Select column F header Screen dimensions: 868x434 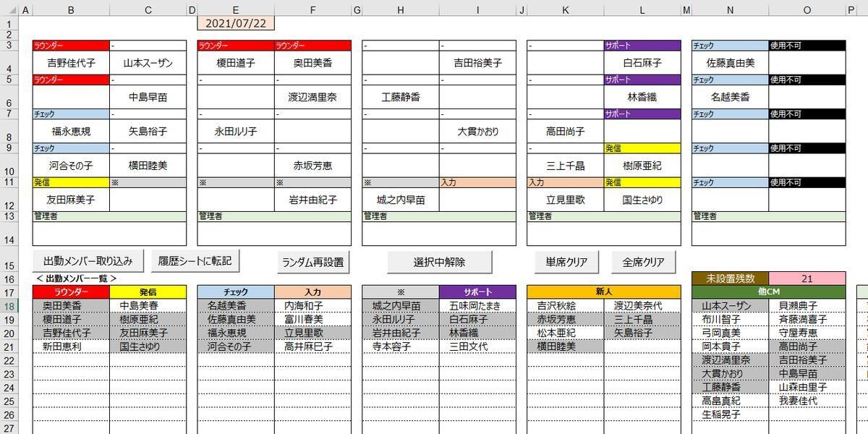313,10
